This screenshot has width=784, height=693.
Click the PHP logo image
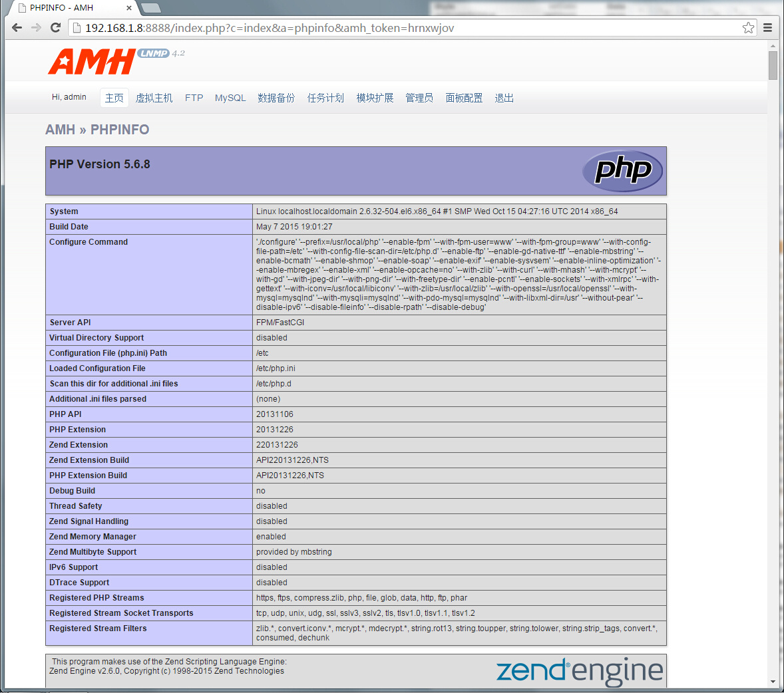coord(622,171)
